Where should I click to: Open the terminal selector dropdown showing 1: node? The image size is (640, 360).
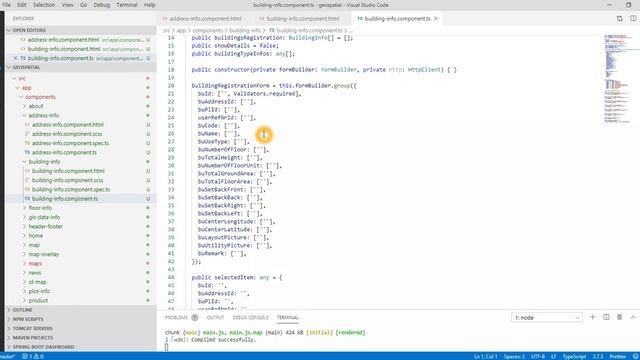click(x=547, y=318)
